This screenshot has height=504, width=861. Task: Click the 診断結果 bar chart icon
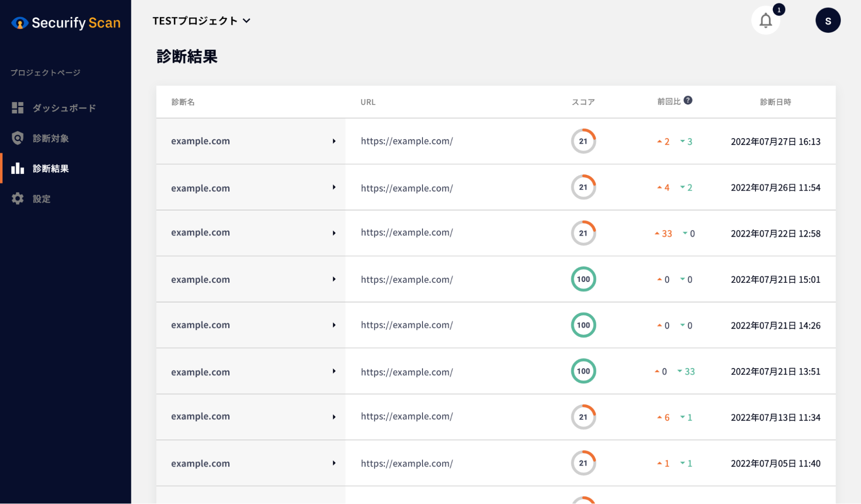click(18, 168)
